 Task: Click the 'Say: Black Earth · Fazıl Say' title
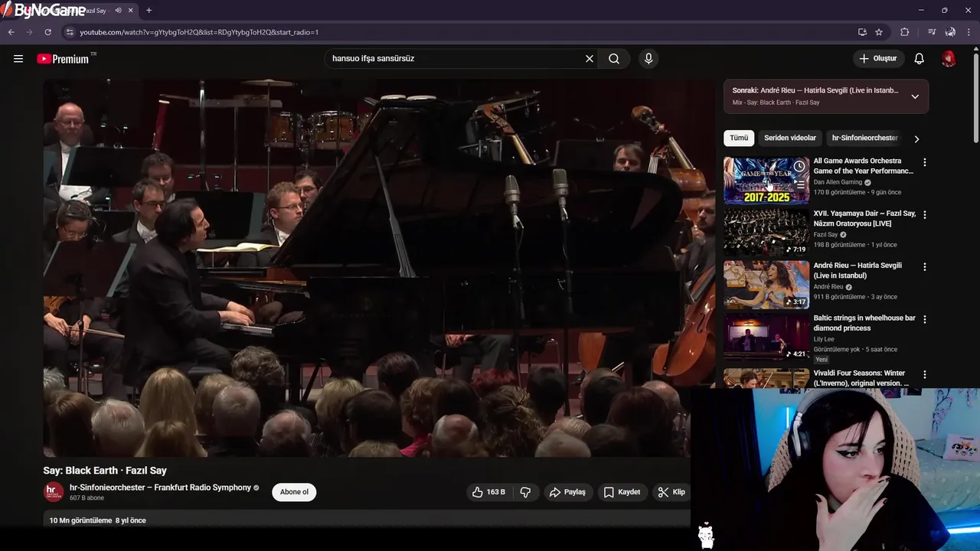[105, 471]
